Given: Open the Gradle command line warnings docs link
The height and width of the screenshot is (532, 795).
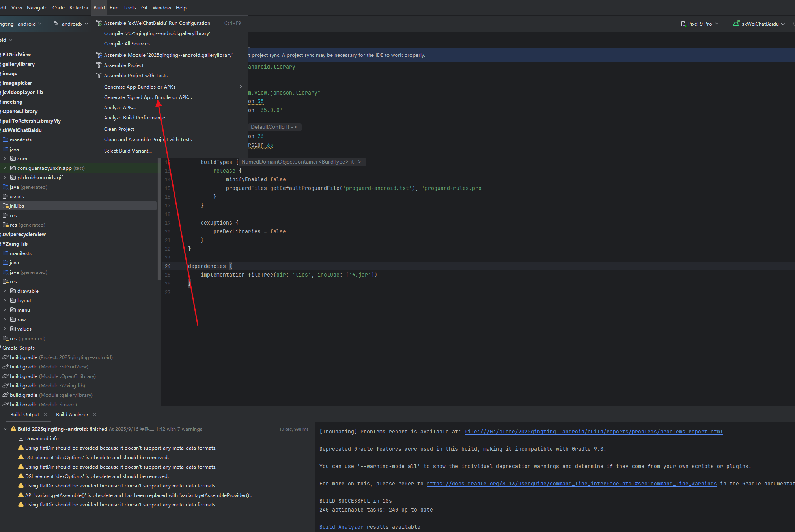Looking at the screenshot, I should point(571,484).
